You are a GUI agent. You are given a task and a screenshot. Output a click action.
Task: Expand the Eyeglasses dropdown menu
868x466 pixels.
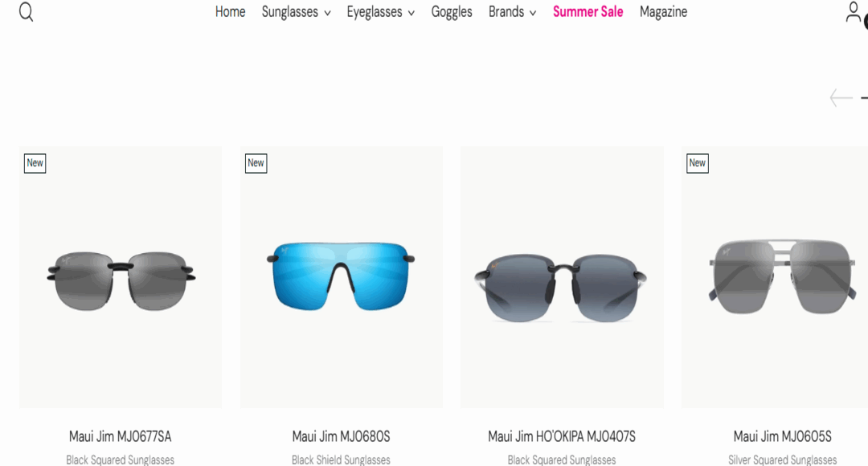click(380, 11)
